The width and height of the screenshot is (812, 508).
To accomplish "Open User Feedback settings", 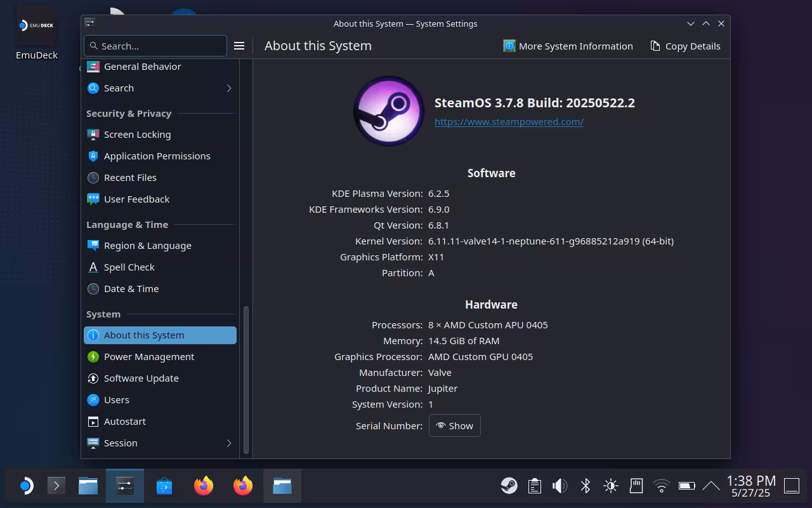I will point(160,199).
